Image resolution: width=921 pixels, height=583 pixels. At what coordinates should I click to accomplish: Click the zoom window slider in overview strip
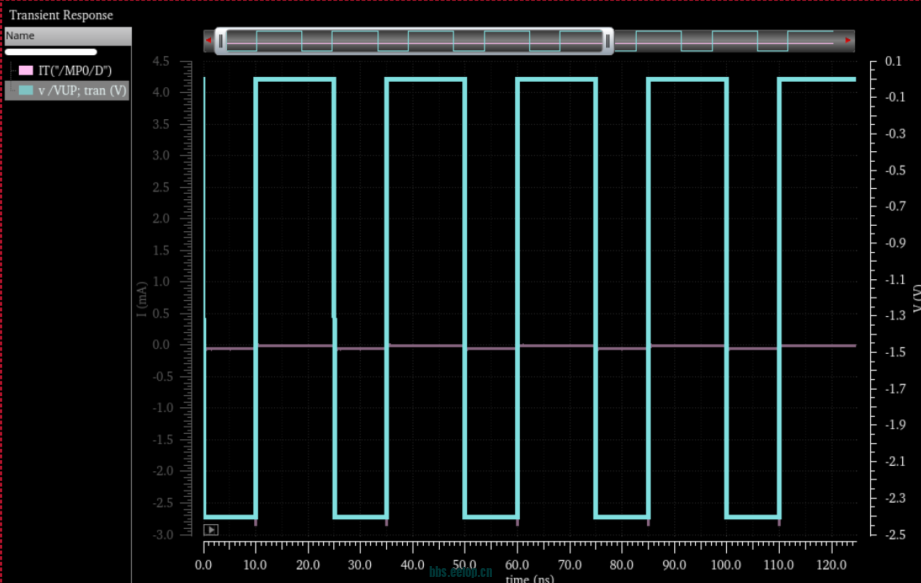pos(414,40)
